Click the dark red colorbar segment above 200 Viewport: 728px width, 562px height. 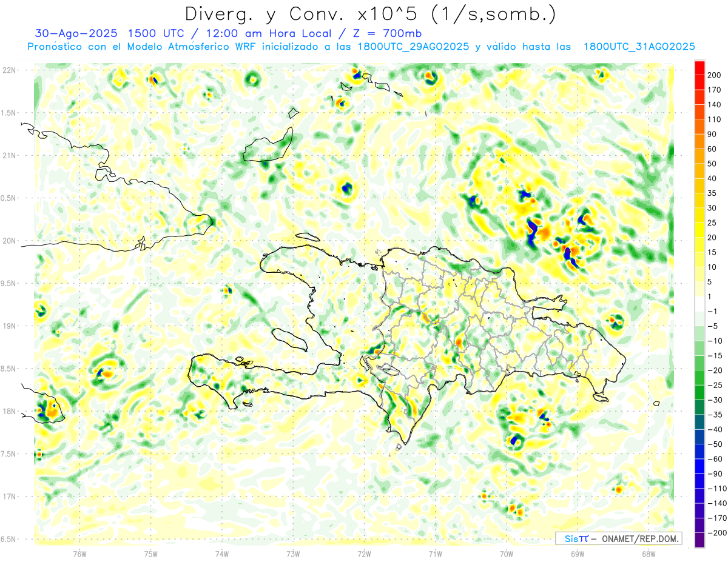click(699, 67)
